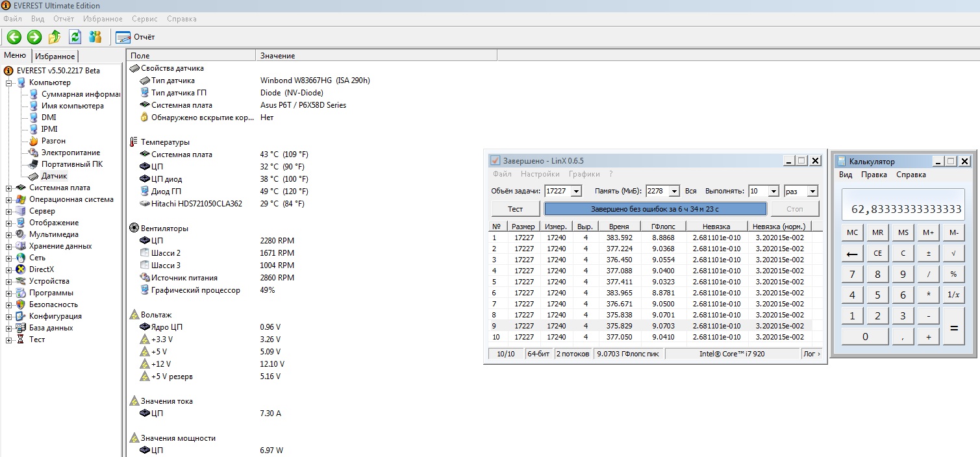Image resolution: width=980 pixels, height=457 pixels.
Task: Expand the Системная плата tree branch
Action: [x=9, y=188]
